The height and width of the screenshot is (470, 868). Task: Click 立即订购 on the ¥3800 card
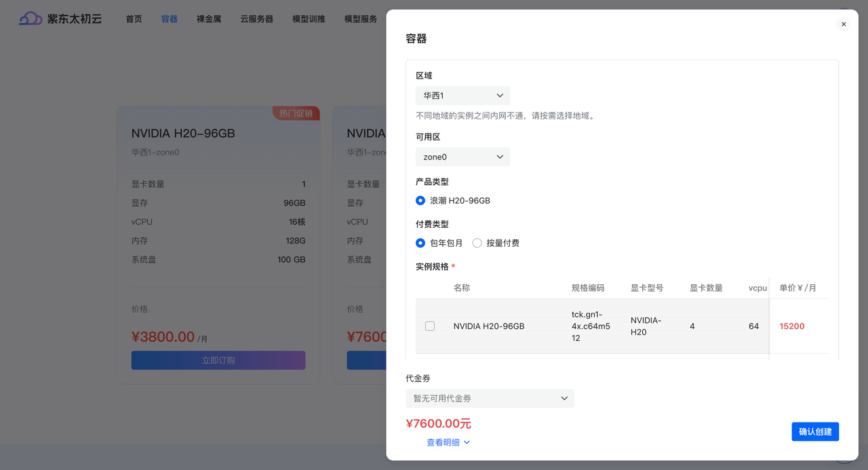[x=218, y=360]
